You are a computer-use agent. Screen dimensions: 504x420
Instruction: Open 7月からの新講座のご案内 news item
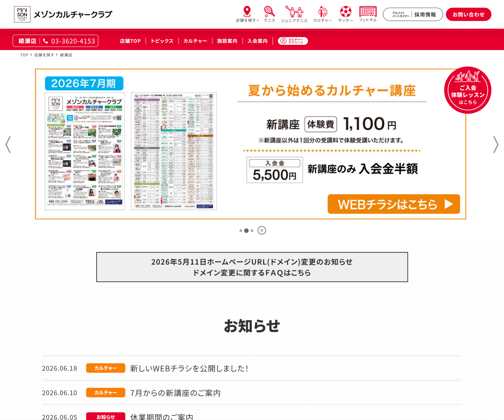(x=175, y=393)
